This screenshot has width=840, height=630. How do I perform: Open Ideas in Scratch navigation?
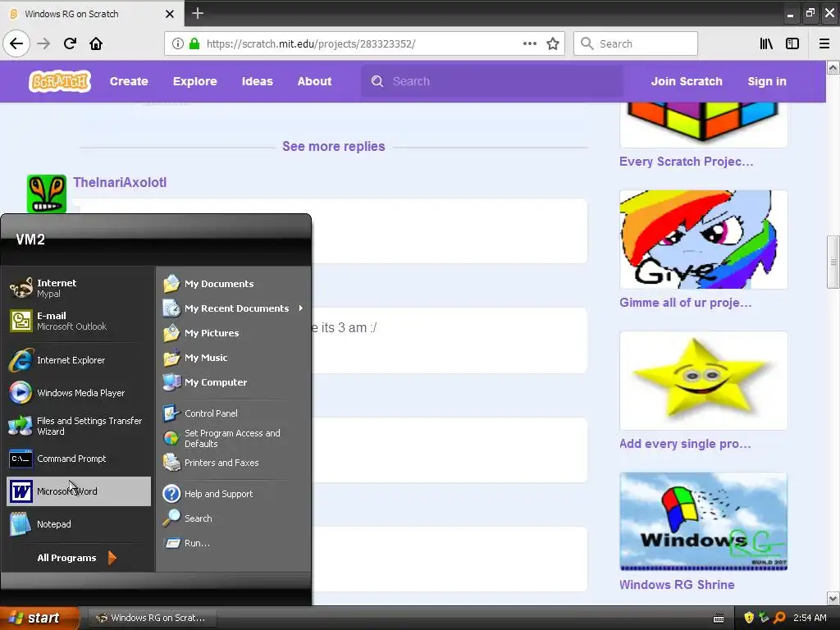click(257, 81)
